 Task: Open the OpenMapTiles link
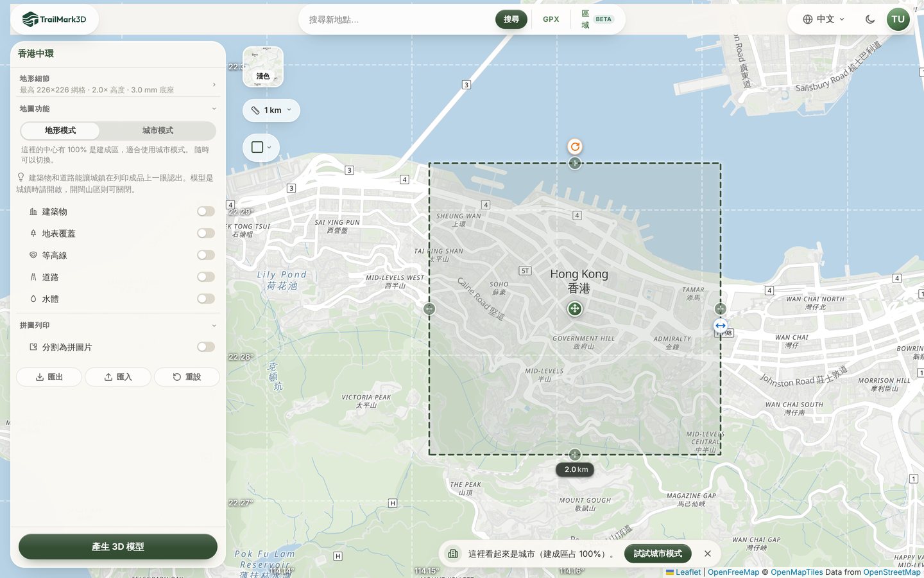tap(797, 572)
